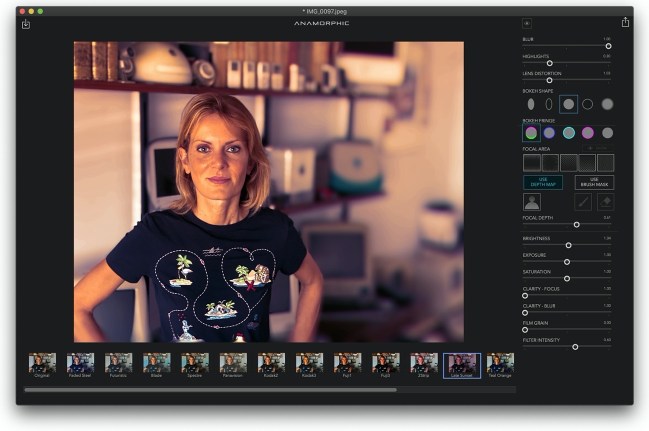The image size is (649, 431).
Task: Choose the pink-green bokeh fringe
Action: [531, 133]
